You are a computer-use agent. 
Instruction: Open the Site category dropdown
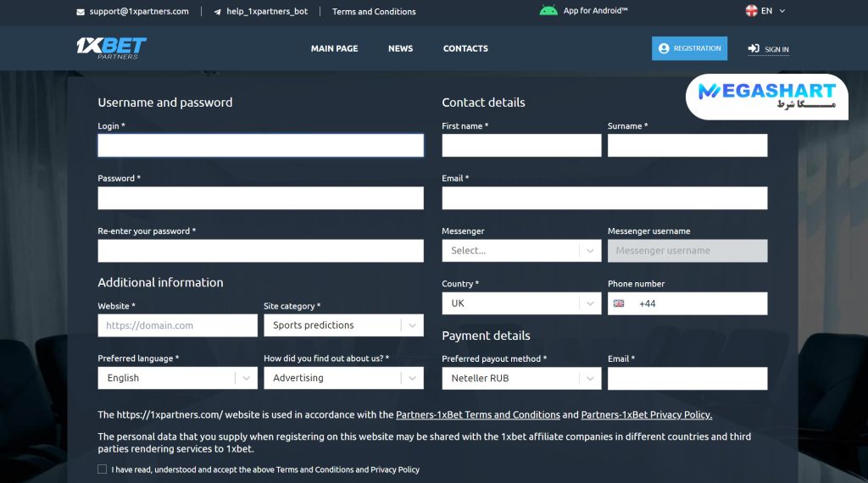click(343, 325)
